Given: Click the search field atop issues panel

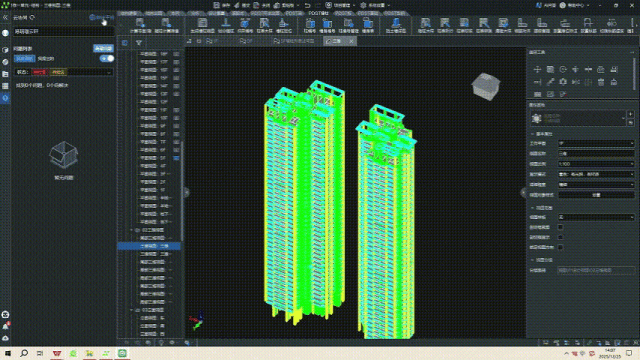Looking at the screenshot, I should (64, 31).
